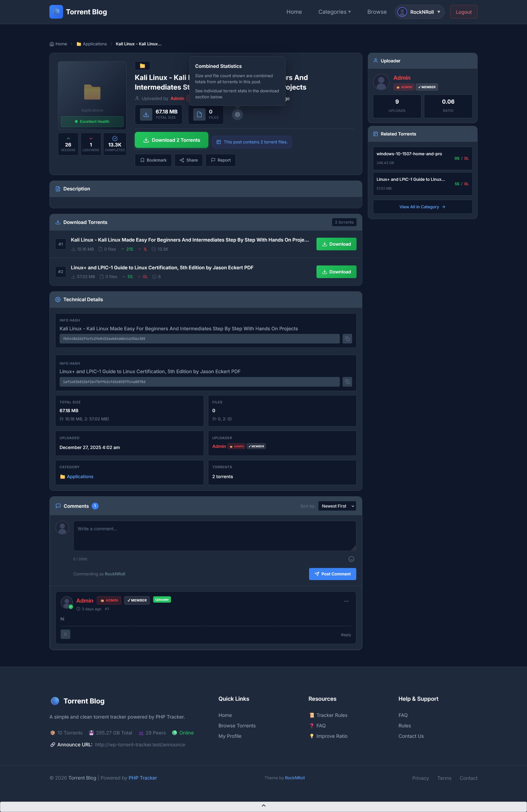Open the RockNRoll account dropdown
This screenshot has width=527, height=812.
point(419,12)
